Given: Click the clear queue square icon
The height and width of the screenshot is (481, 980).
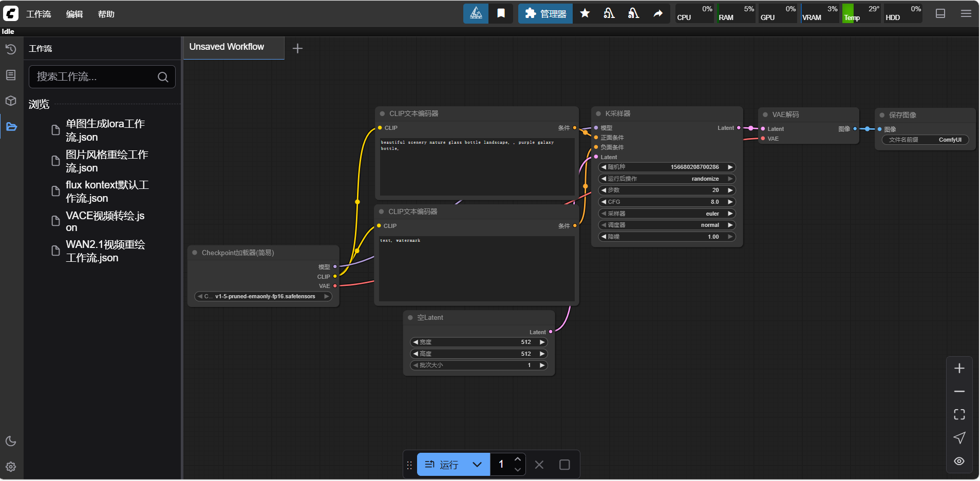Looking at the screenshot, I should pyautogui.click(x=564, y=465).
